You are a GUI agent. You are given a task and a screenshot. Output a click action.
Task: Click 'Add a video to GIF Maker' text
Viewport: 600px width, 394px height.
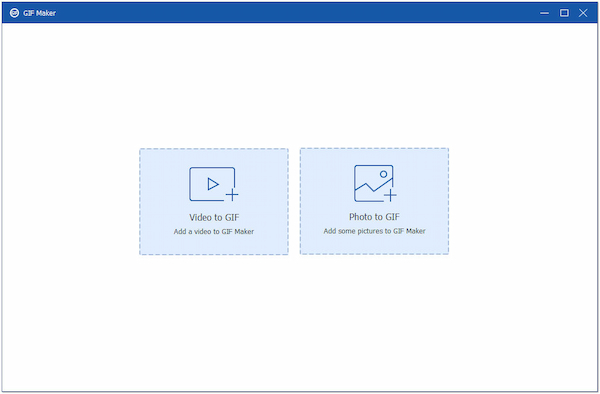(x=214, y=231)
